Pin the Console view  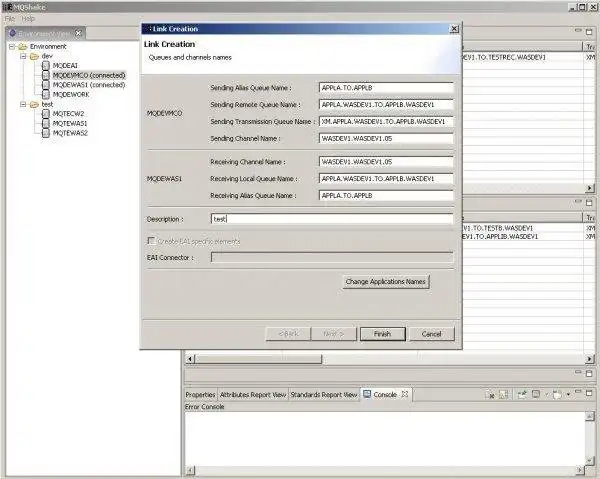(522, 394)
